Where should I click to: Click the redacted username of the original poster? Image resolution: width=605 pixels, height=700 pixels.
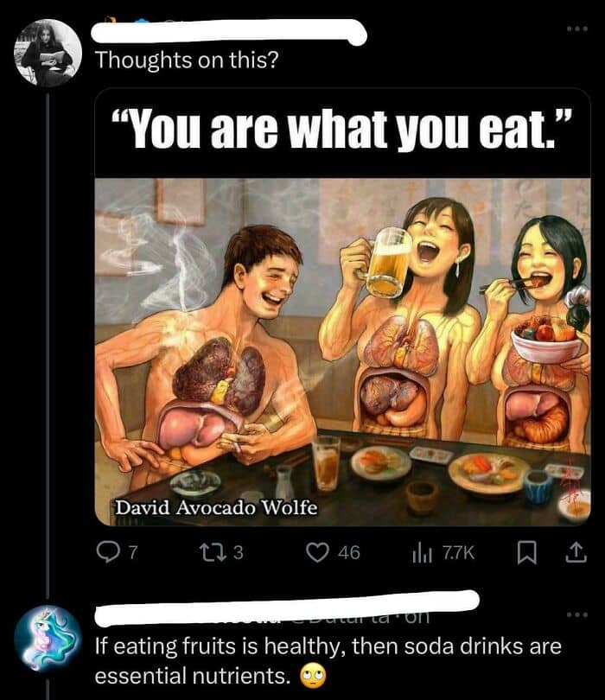(x=229, y=32)
